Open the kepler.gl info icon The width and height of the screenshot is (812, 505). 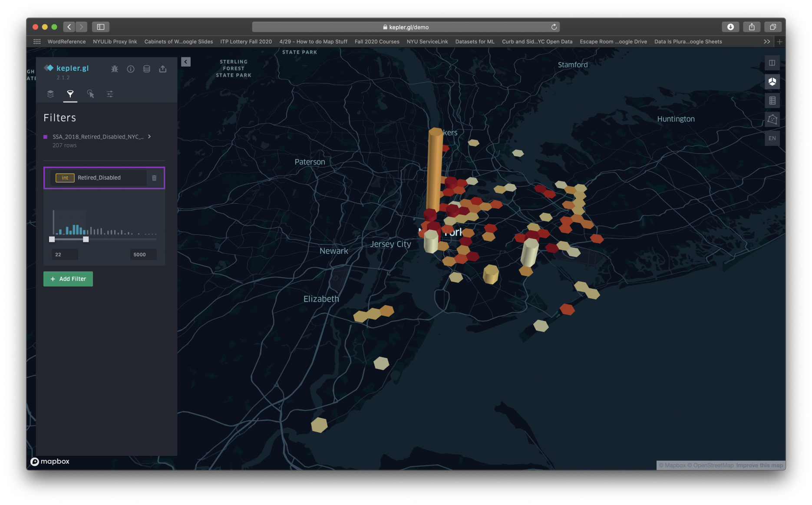[x=131, y=69]
